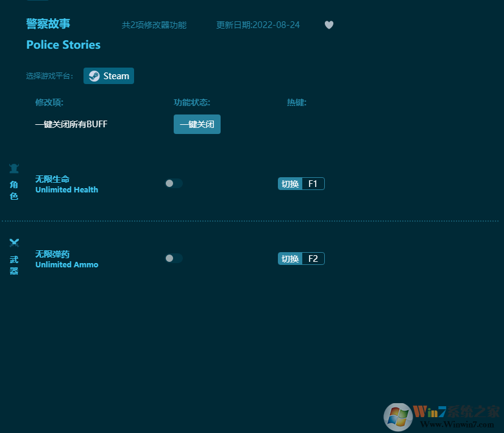Click the weapon category crossed swords icon

(14, 243)
